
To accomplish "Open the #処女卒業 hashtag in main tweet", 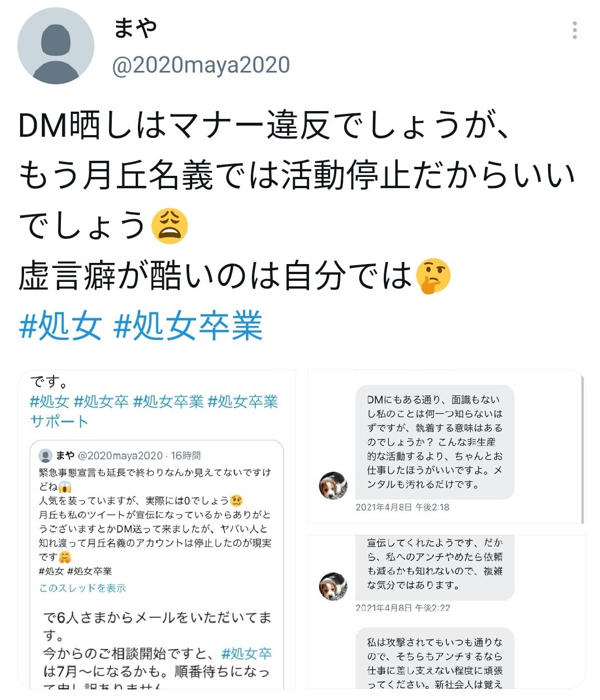I will (x=188, y=326).
